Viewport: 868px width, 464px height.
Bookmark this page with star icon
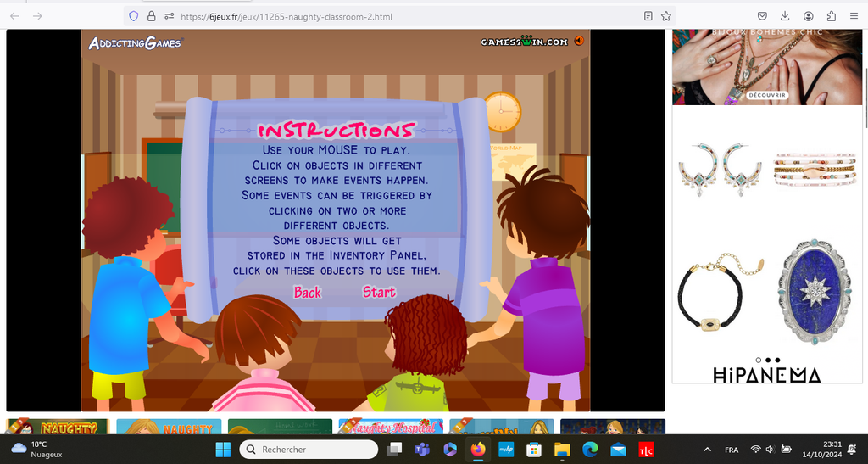(x=666, y=16)
